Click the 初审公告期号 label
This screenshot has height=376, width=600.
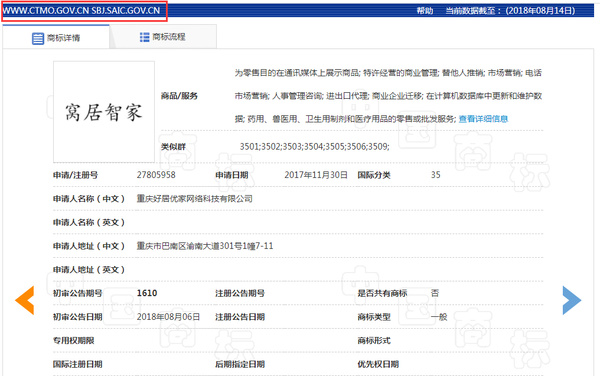tap(77, 293)
